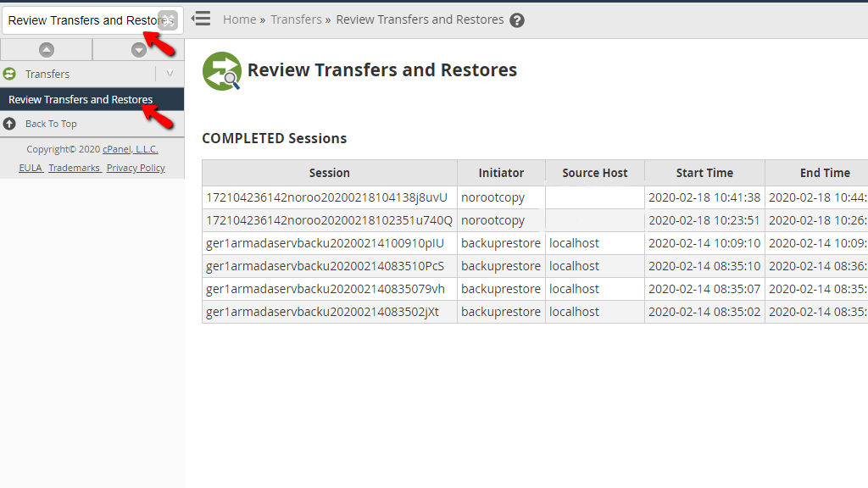Clear the search box with the X icon
The image size is (868, 488).
pyautogui.click(x=168, y=20)
